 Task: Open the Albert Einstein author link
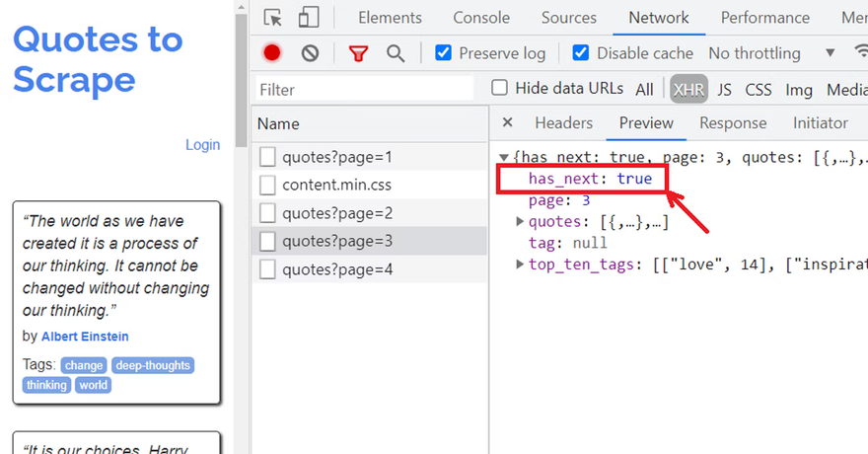85,337
